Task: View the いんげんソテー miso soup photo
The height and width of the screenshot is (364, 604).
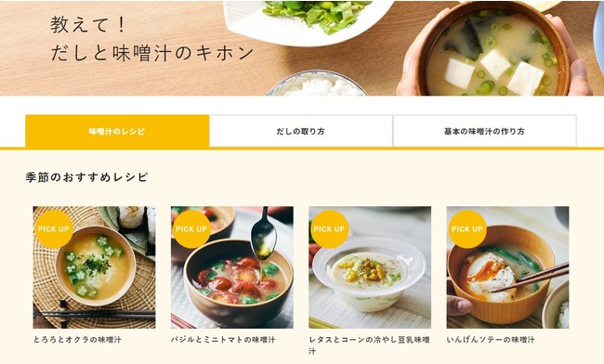Action: (507, 267)
